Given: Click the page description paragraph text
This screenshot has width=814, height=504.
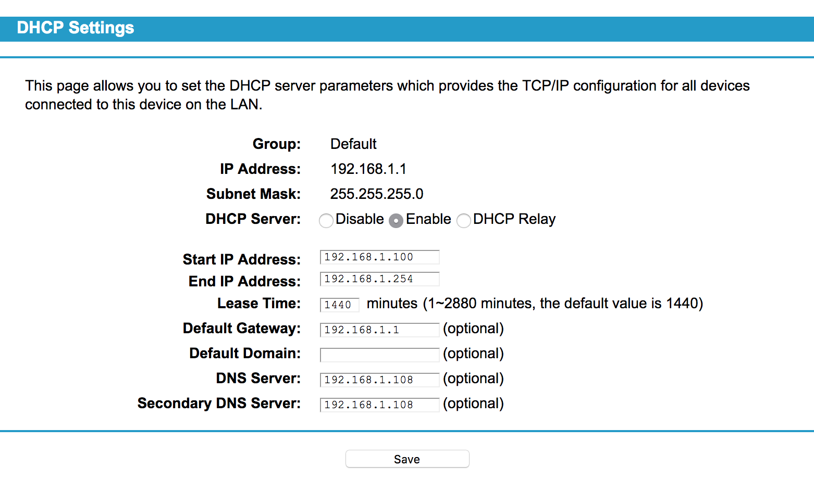Looking at the screenshot, I should pos(387,95).
